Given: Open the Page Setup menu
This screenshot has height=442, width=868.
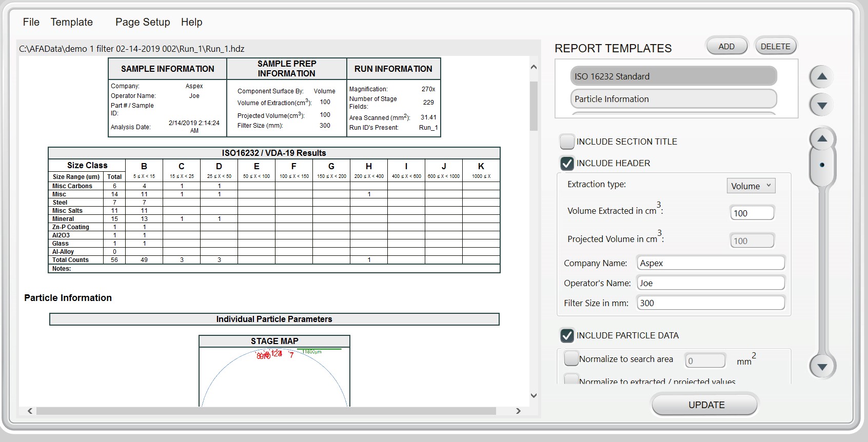Looking at the screenshot, I should pos(143,22).
